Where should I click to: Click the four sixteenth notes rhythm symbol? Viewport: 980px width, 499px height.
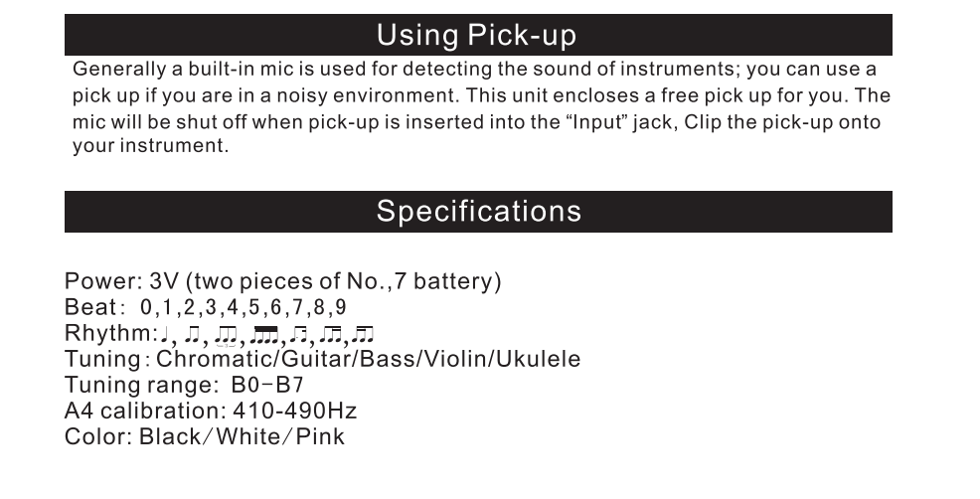tap(263, 335)
